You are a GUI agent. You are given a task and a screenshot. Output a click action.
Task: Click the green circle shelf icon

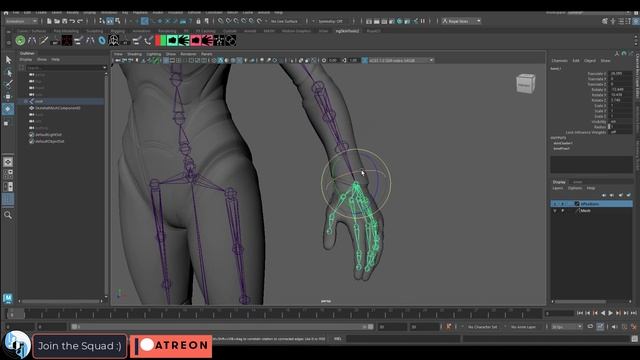(20, 40)
